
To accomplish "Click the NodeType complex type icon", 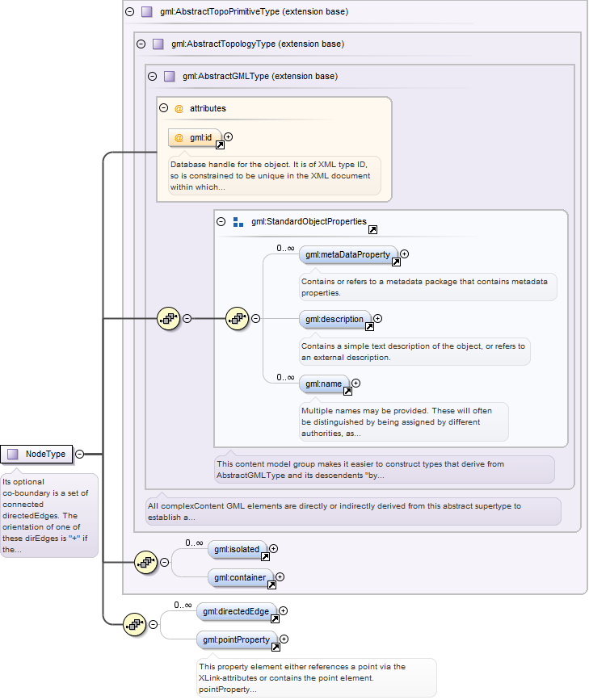I will (13, 454).
